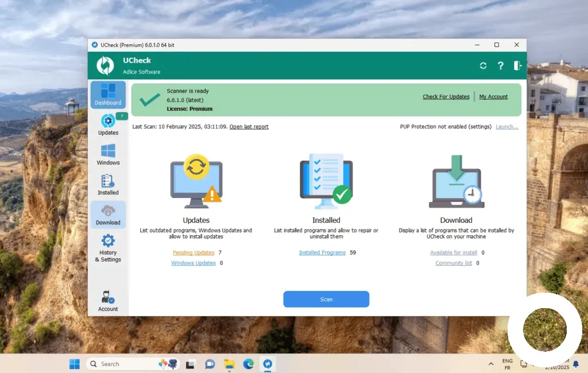This screenshot has height=373, width=588.
Task: Open Task View from the taskbar
Action: pyautogui.click(x=191, y=364)
